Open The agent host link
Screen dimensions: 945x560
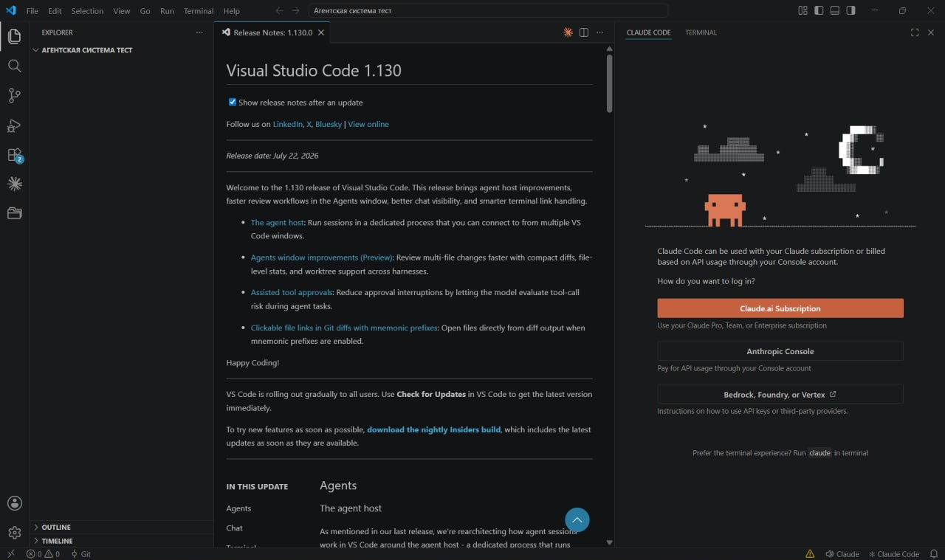click(x=278, y=222)
